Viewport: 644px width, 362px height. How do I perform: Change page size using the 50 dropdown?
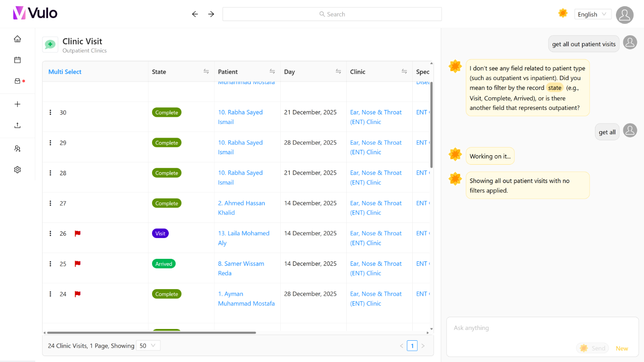148,345
